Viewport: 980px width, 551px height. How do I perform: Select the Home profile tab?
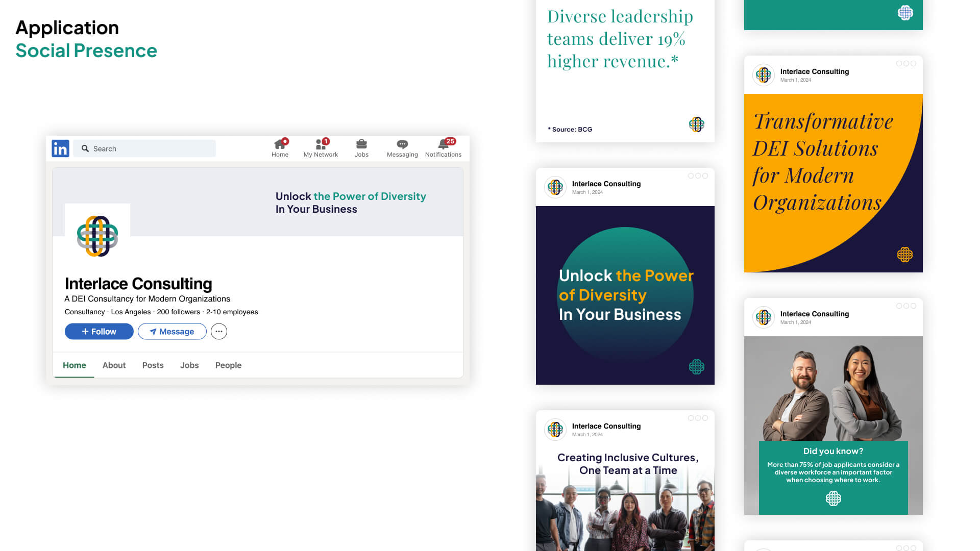click(75, 365)
